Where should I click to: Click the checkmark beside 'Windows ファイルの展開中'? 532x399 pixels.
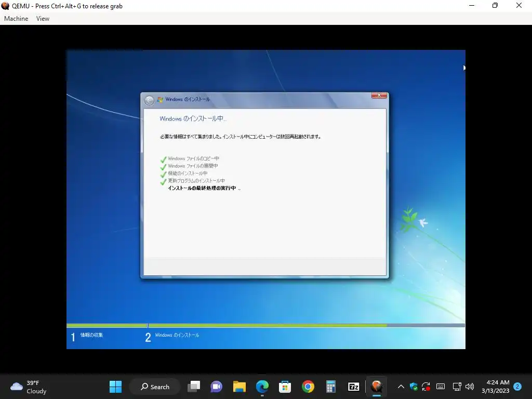point(163,167)
